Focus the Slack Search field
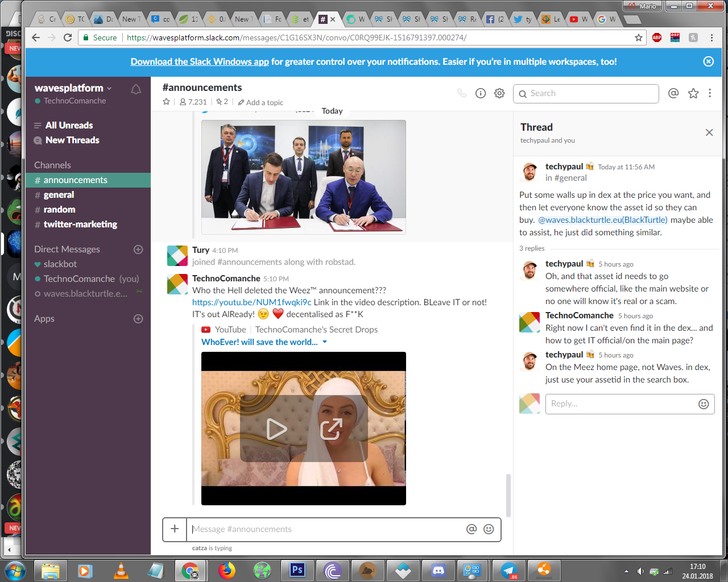The height and width of the screenshot is (582, 728). 586,94
